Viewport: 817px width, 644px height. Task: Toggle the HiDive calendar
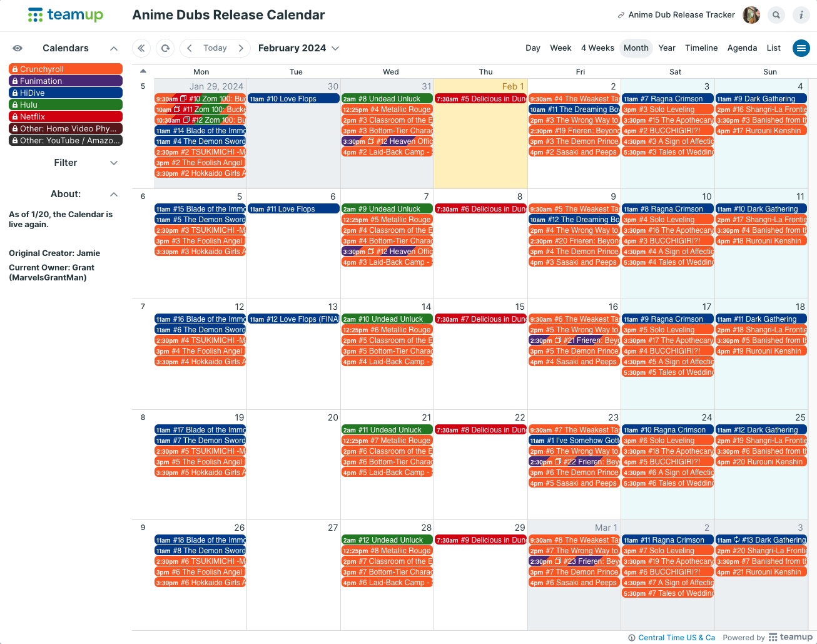click(x=66, y=93)
